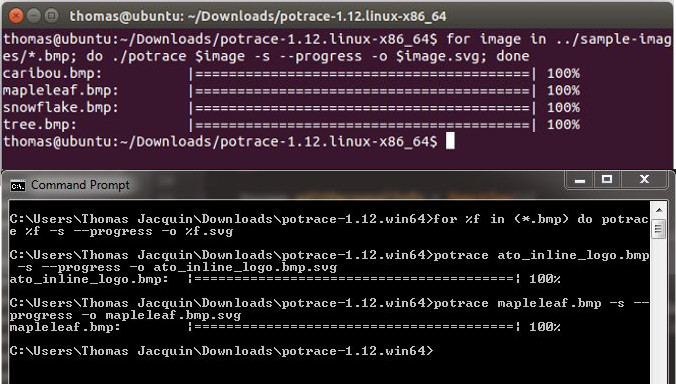Minimize the Ubuntu terminal window
676x384 pixels.
pos(34,16)
